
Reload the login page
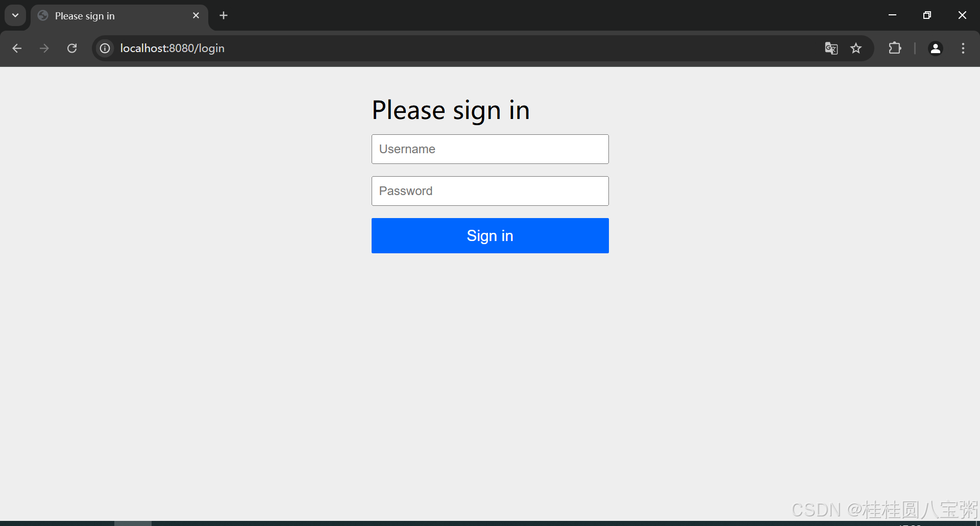tap(72, 48)
